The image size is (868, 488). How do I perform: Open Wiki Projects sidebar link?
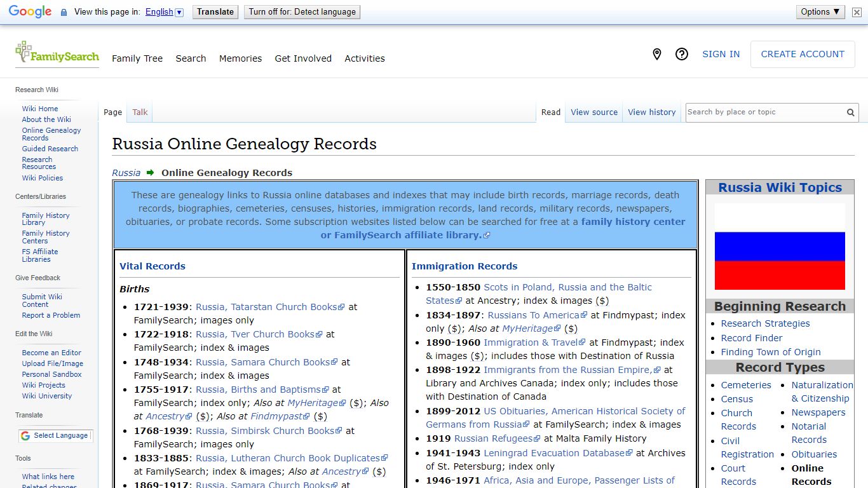[44, 385]
